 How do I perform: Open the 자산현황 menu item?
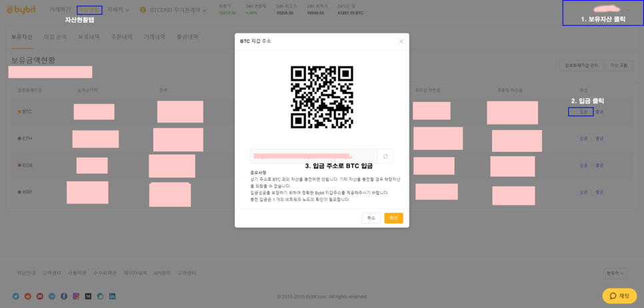click(89, 9)
